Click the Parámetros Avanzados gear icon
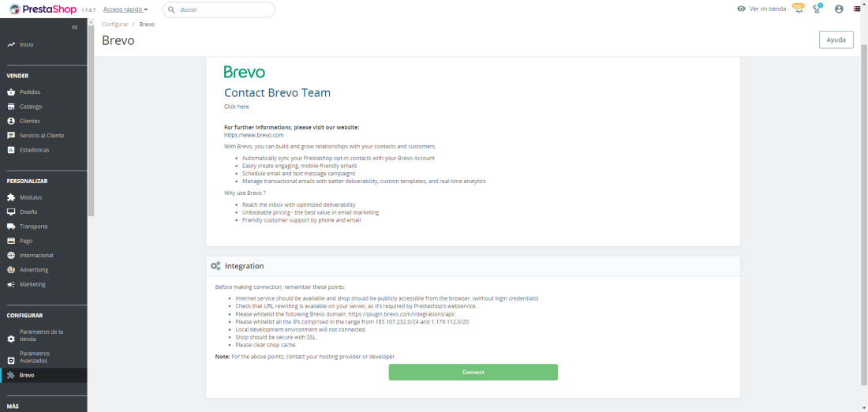This screenshot has height=412, width=868. [x=11, y=361]
